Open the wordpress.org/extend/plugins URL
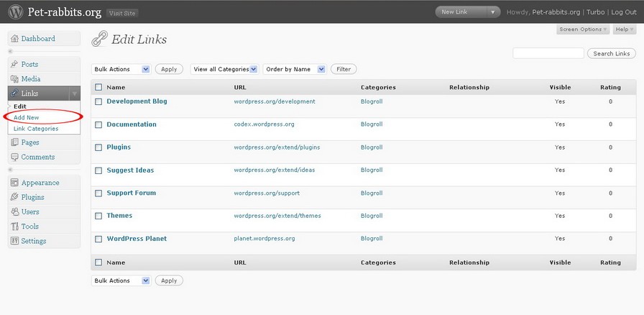The height and width of the screenshot is (315, 644). coord(277,147)
